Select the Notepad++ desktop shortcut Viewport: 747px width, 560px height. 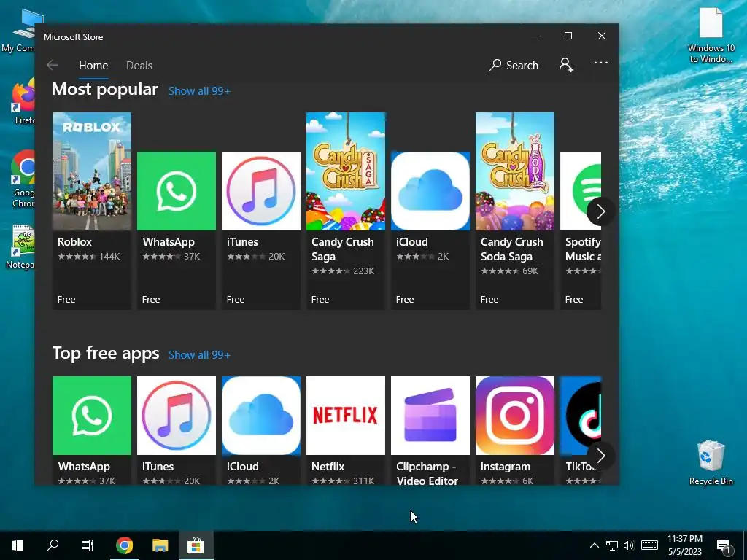click(20, 248)
